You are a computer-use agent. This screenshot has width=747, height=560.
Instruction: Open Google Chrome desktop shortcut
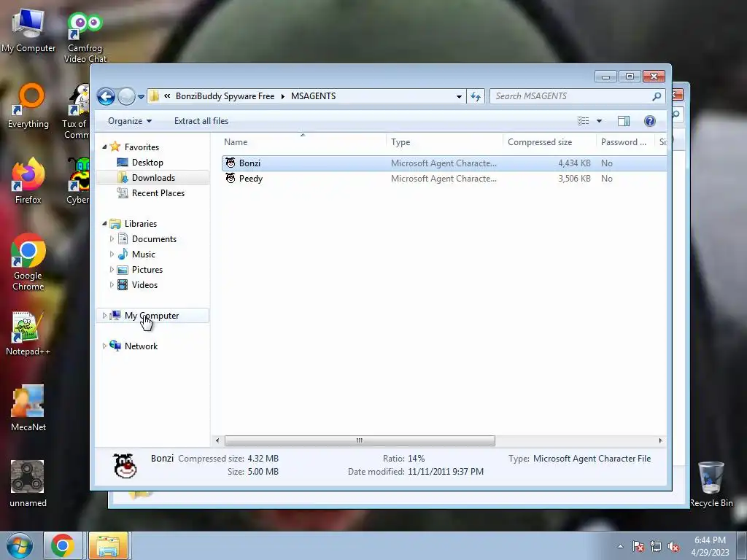[28, 262]
